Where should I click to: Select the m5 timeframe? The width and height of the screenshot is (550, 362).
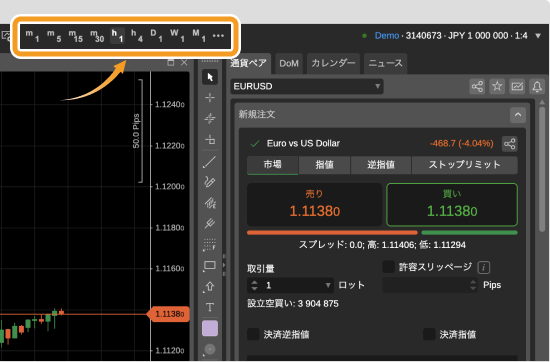pyautogui.click(x=54, y=36)
